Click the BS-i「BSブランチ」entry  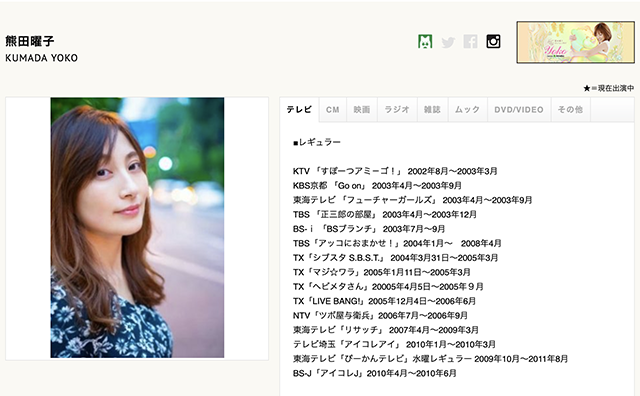(369, 229)
